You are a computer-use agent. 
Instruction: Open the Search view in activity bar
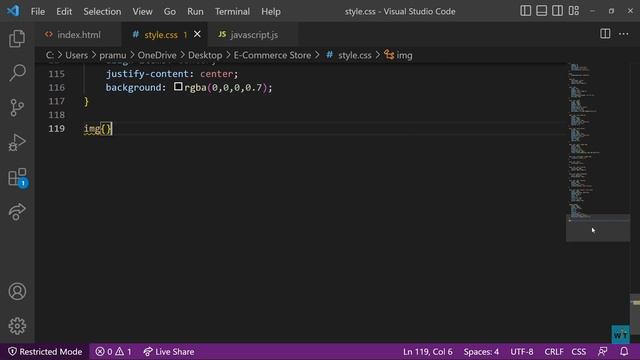coord(17,73)
